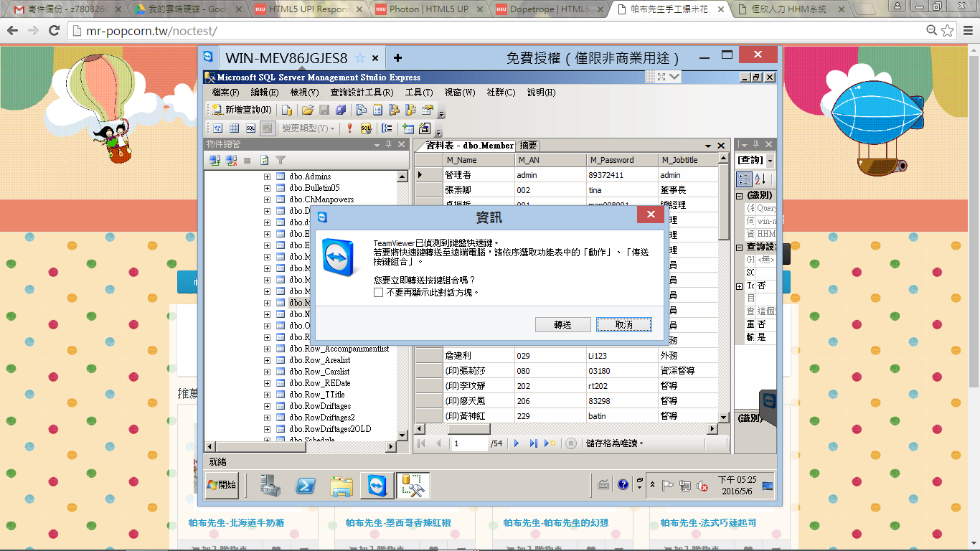Open PowerShell from the remote taskbar
The width and height of the screenshot is (980, 551).
[306, 486]
